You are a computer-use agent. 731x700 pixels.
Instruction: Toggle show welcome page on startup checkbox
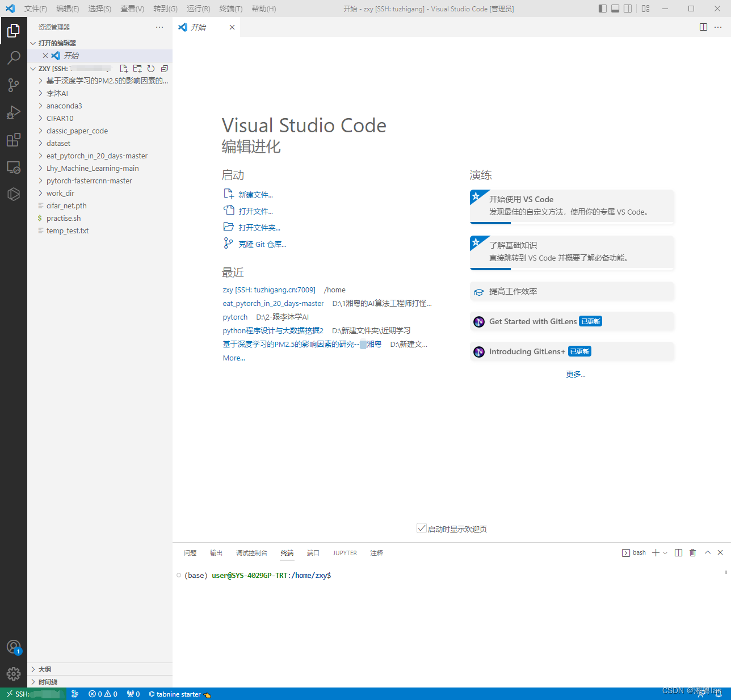click(422, 529)
